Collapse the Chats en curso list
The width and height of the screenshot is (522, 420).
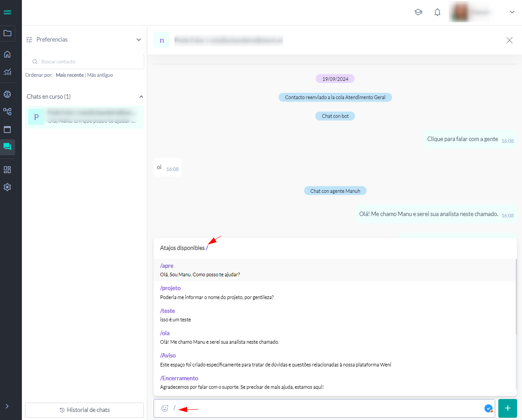141,96
